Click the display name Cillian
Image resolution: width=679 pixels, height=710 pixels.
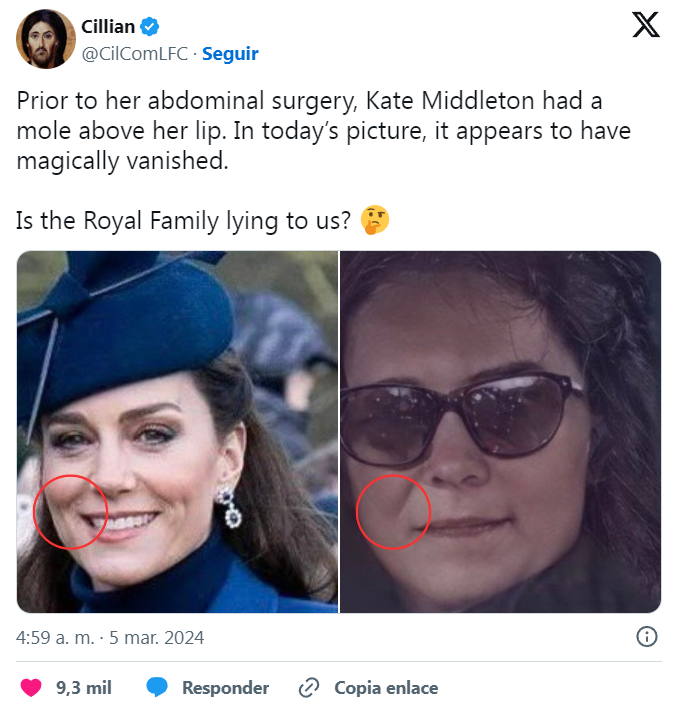click(108, 27)
